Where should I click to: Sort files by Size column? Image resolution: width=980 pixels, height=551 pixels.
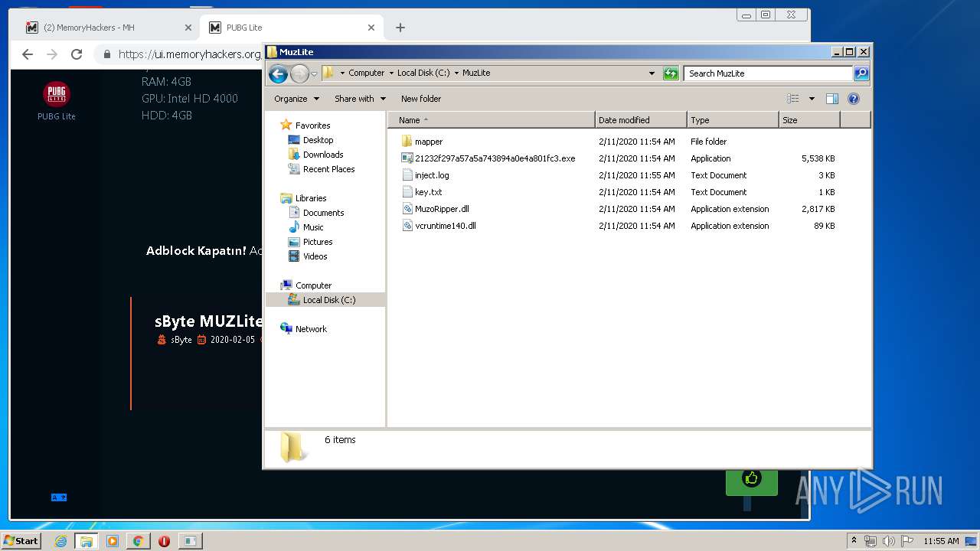(809, 120)
